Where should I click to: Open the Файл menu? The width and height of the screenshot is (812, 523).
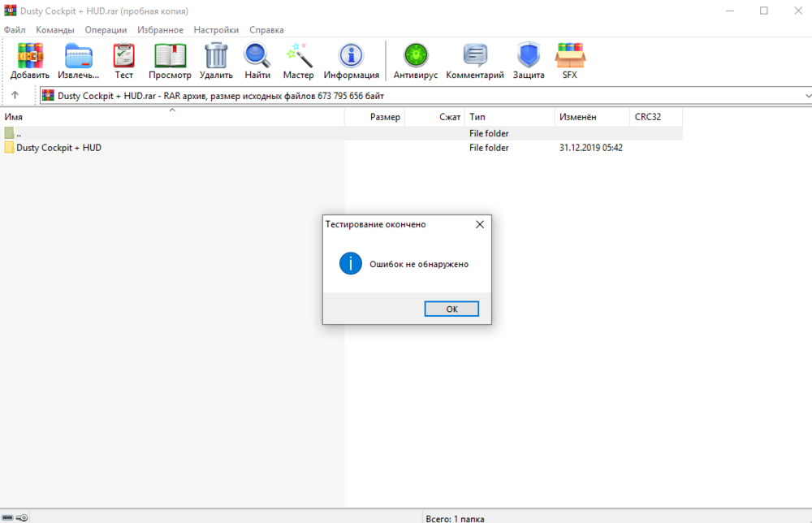coord(14,29)
